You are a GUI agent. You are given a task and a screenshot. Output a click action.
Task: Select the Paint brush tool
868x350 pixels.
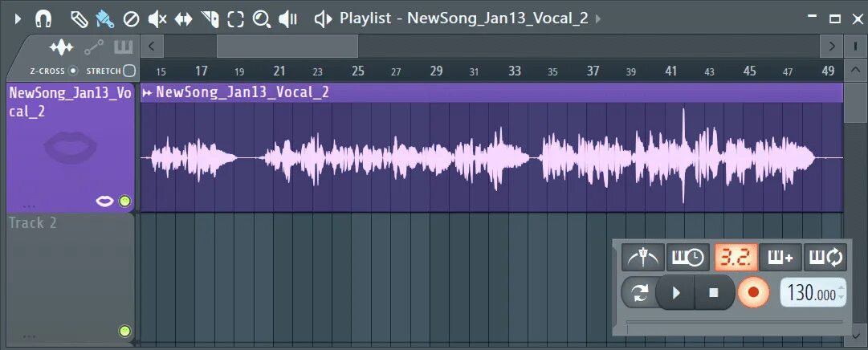[x=104, y=19]
